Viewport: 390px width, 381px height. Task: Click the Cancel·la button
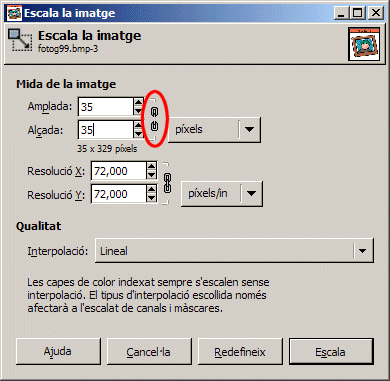click(149, 352)
